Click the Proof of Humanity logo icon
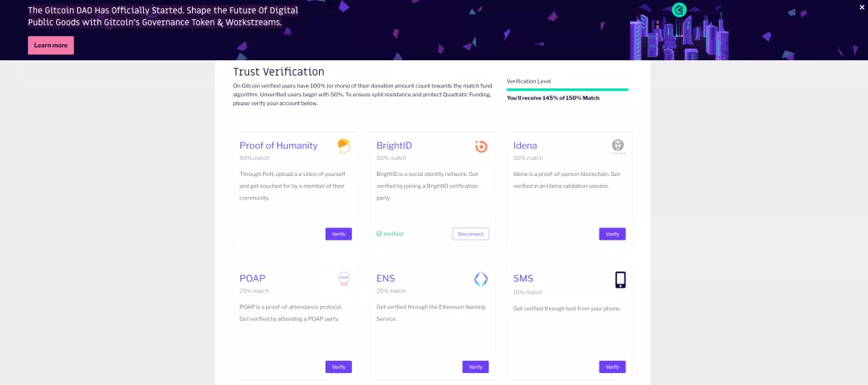The image size is (868, 385). [343, 145]
